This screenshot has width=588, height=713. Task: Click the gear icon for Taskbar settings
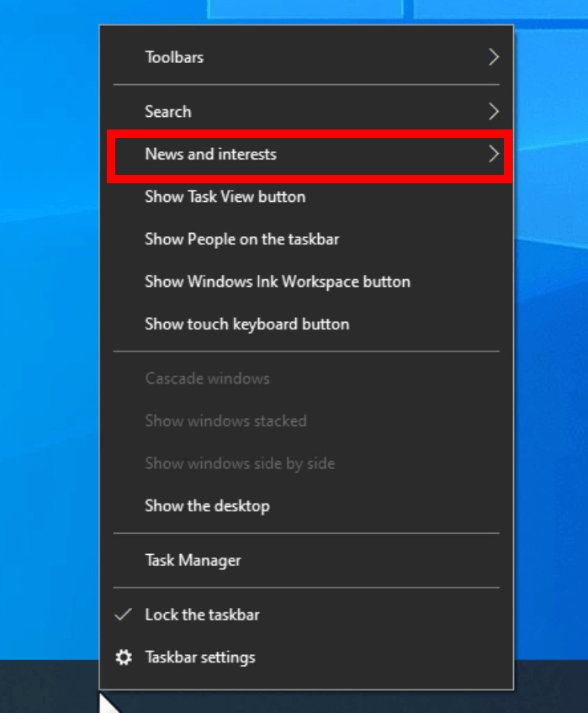[x=124, y=658]
